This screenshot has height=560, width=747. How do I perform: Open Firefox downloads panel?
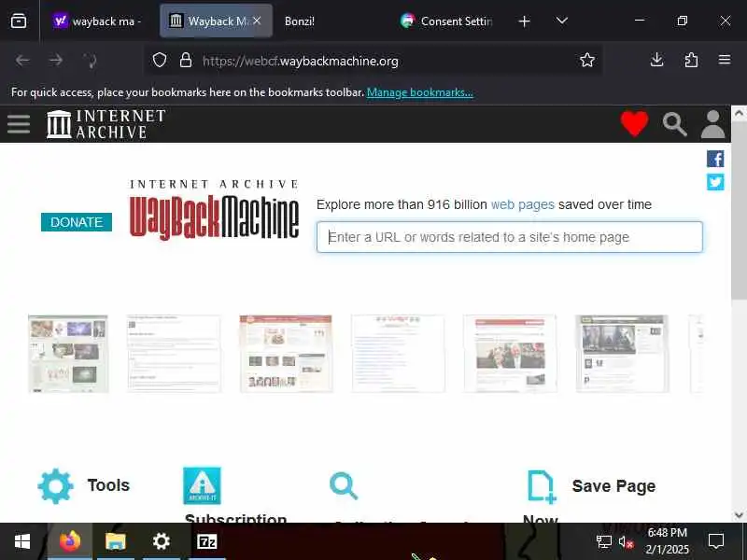[657, 60]
